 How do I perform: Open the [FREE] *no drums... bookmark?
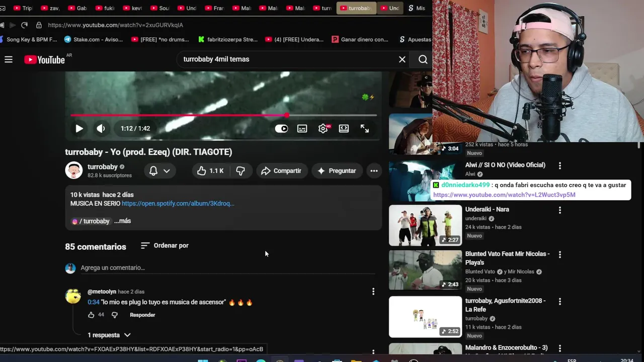160,39
